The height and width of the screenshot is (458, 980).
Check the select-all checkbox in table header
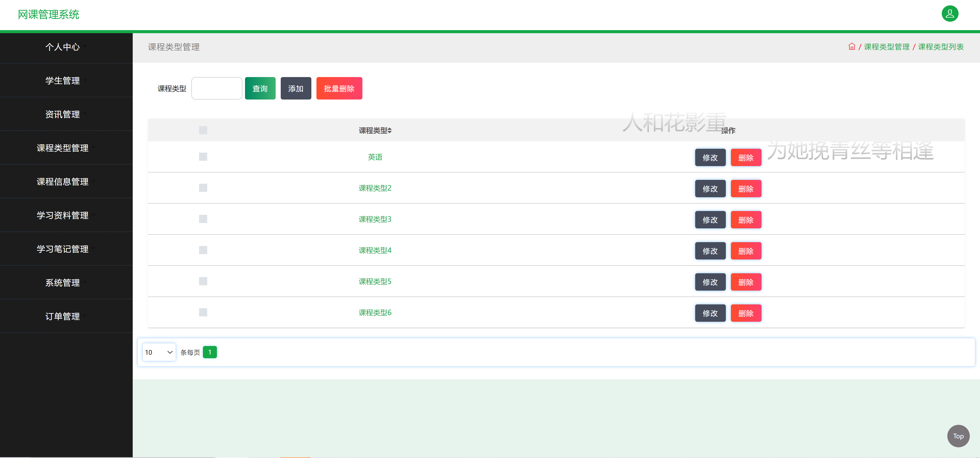203,130
